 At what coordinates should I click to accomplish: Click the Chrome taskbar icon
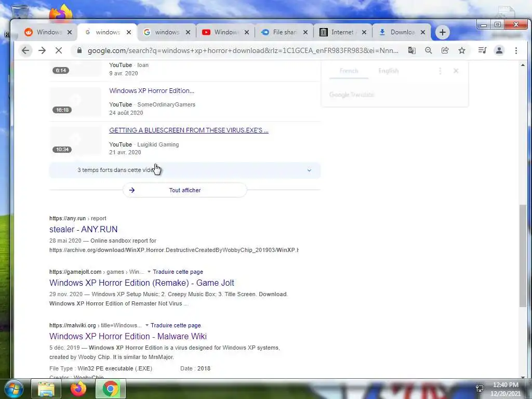[110, 389]
